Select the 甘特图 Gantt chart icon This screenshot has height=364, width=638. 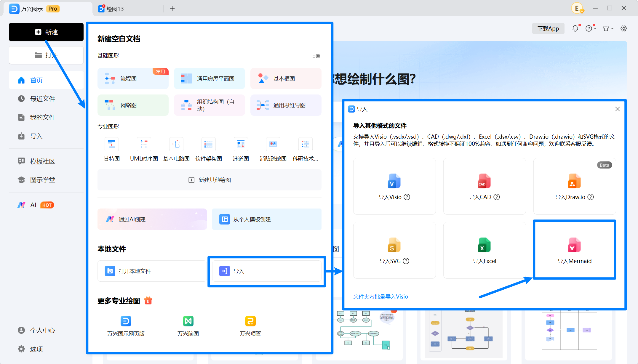coord(112,144)
